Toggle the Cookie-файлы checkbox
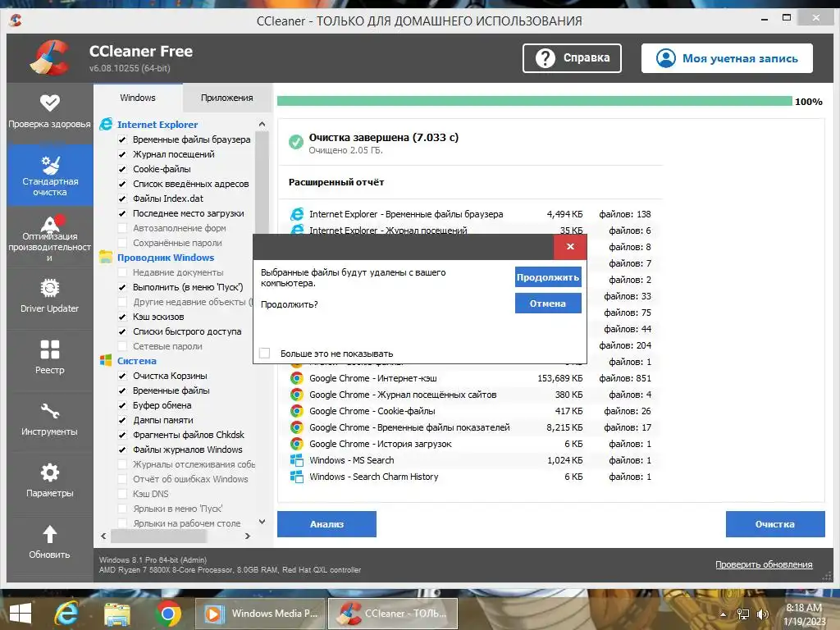 pyautogui.click(x=122, y=169)
